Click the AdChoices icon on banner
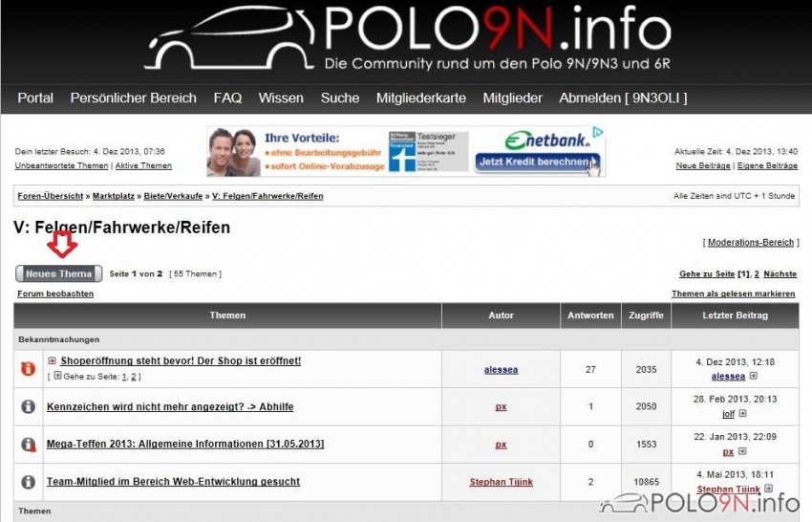The image size is (812, 522). (598, 132)
